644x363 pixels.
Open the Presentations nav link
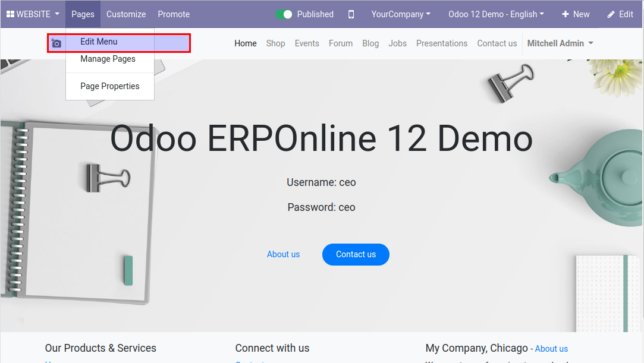pos(442,43)
